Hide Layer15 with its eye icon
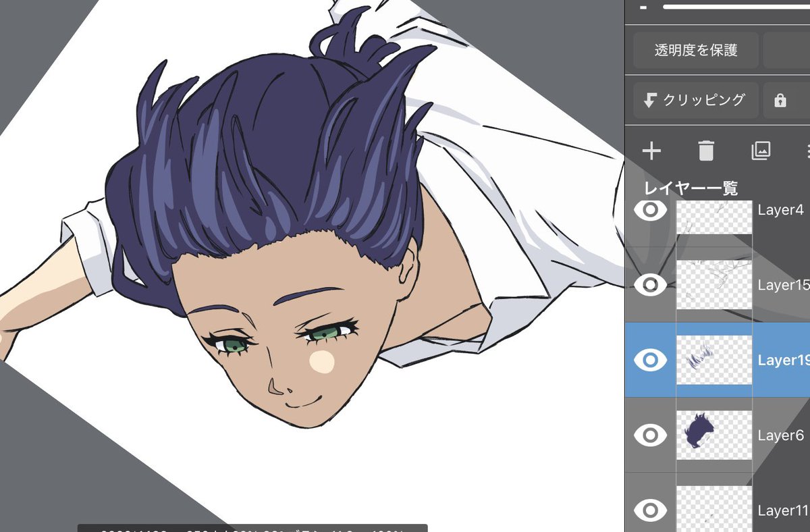The width and height of the screenshot is (810, 532). [x=650, y=285]
